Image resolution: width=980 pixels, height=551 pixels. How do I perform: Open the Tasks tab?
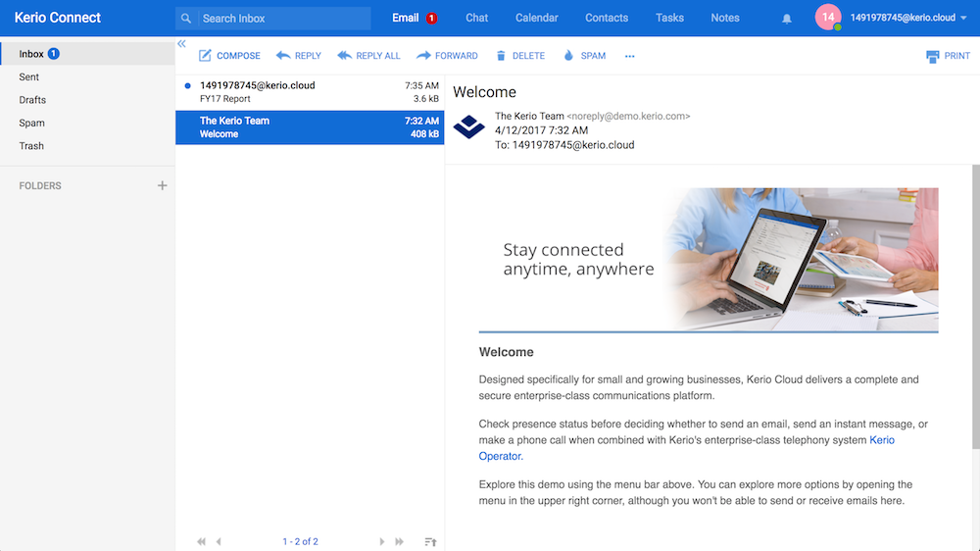pyautogui.click(x=669, y=18)
